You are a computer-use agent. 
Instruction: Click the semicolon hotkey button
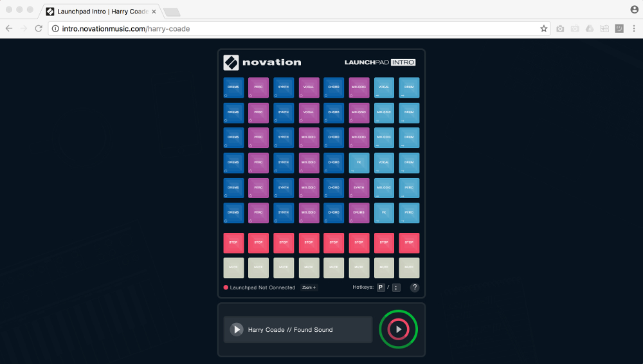coord(396,287)
